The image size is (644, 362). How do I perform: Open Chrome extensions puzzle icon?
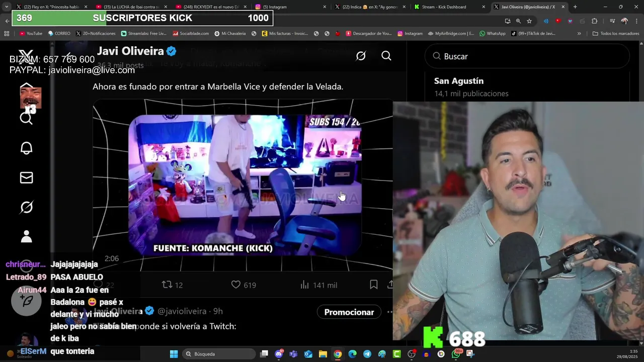(595, 21)
